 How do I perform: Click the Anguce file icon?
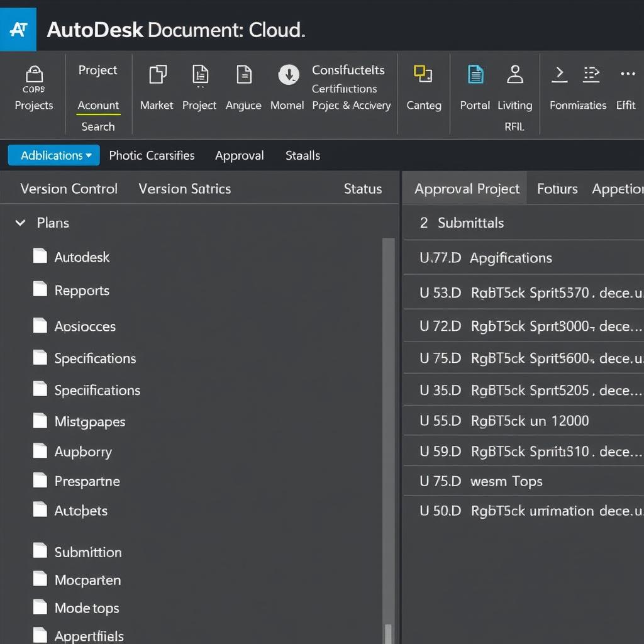[x=244, y=75]
